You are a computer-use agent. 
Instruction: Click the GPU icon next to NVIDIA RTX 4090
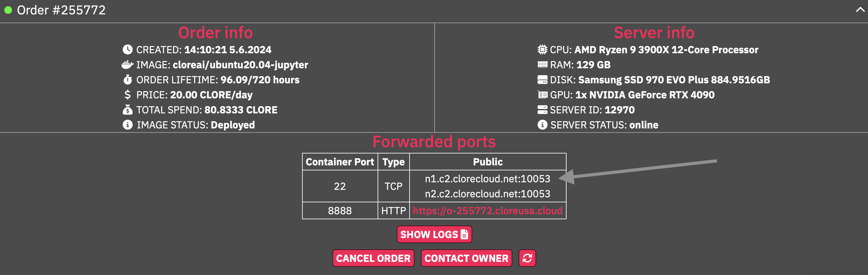pos(543,95)
